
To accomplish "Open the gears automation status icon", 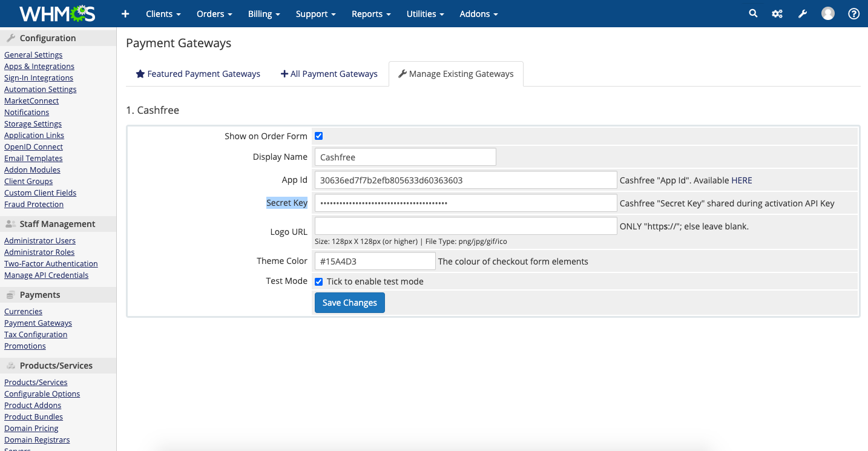I will point(777,13).
